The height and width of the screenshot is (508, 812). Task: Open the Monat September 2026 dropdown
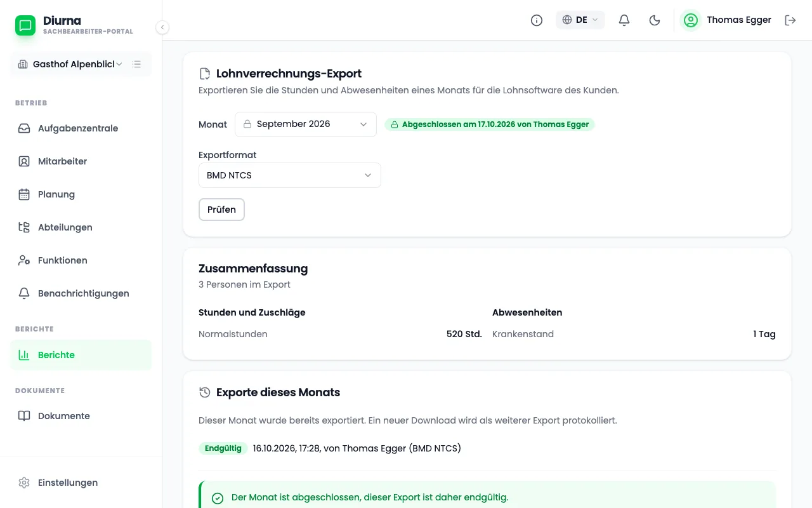(306, 124)
